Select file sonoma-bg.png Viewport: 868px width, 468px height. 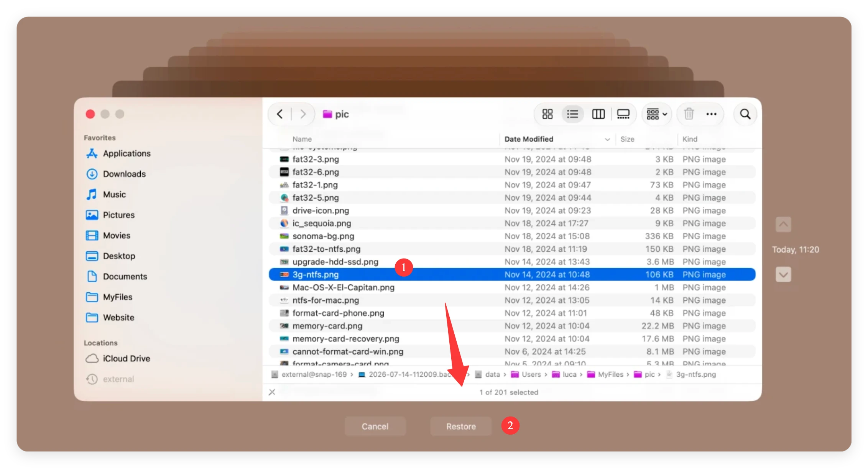pyautogui.click(x=512, y=236)
